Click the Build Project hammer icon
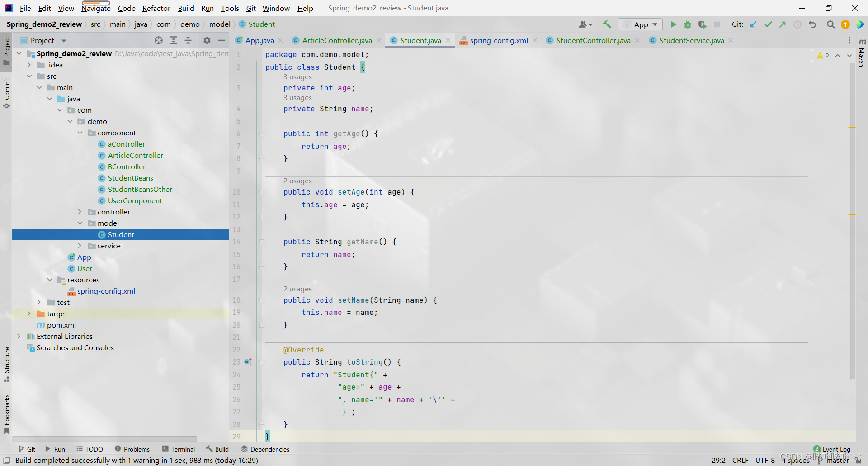Image resolution: width=868 pixels, height=466 pixels. [x=607, y=24]
